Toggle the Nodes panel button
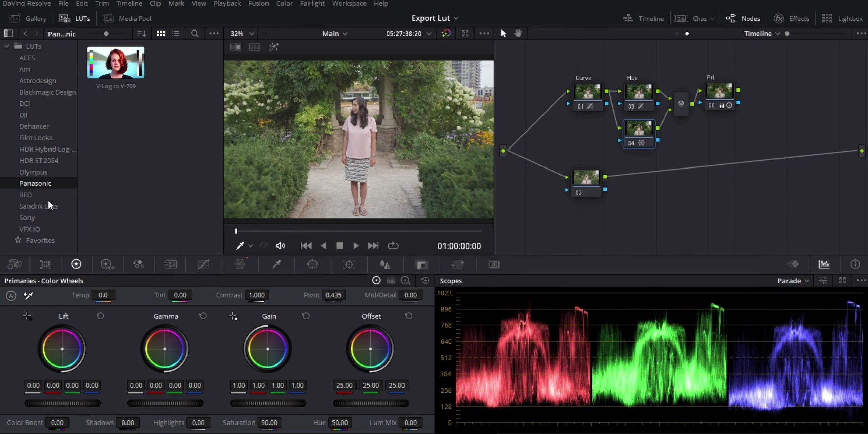Viewport: 868px width, 434px height. click(743, 18)
